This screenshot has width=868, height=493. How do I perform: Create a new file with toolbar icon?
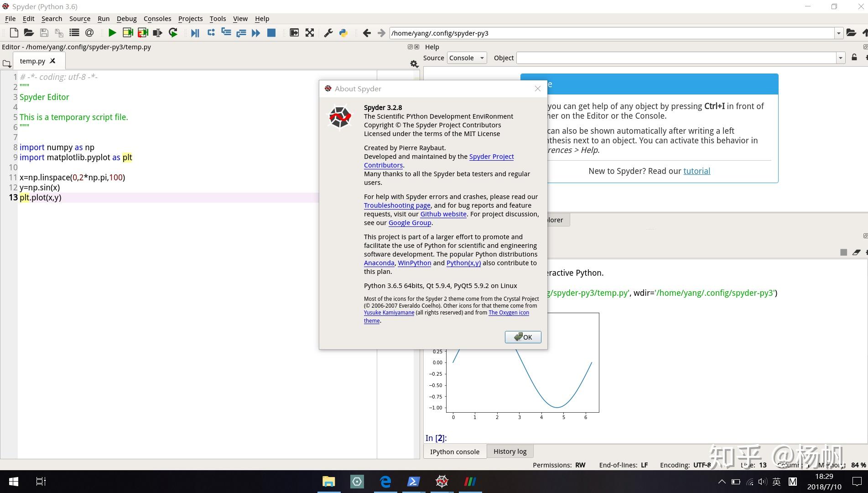(14, 33)
